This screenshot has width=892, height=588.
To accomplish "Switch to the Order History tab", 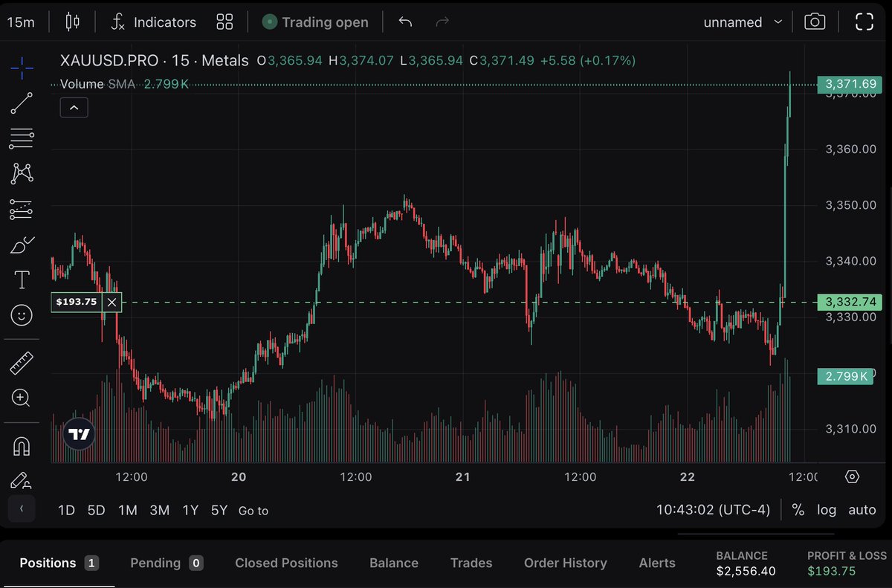I will tap(565, 563).
